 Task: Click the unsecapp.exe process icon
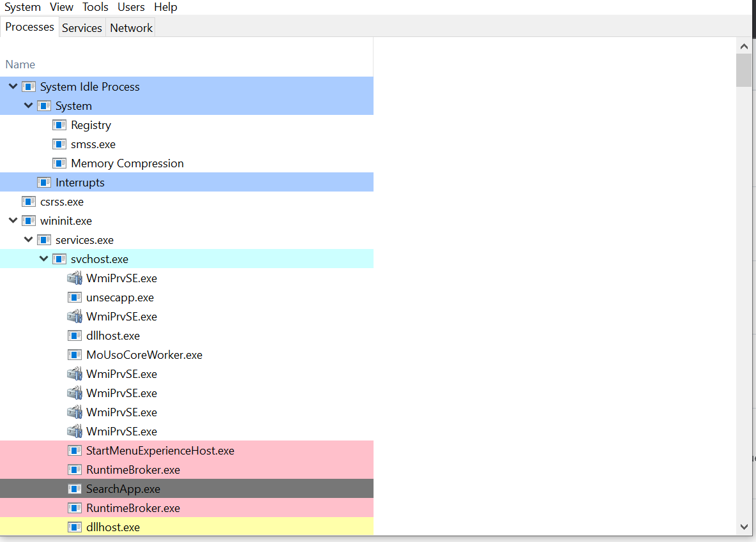[x=74, y=297]
